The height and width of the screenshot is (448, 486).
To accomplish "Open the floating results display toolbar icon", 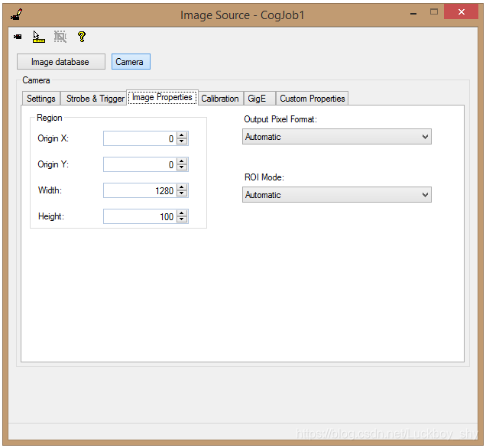I will [39, 37].
